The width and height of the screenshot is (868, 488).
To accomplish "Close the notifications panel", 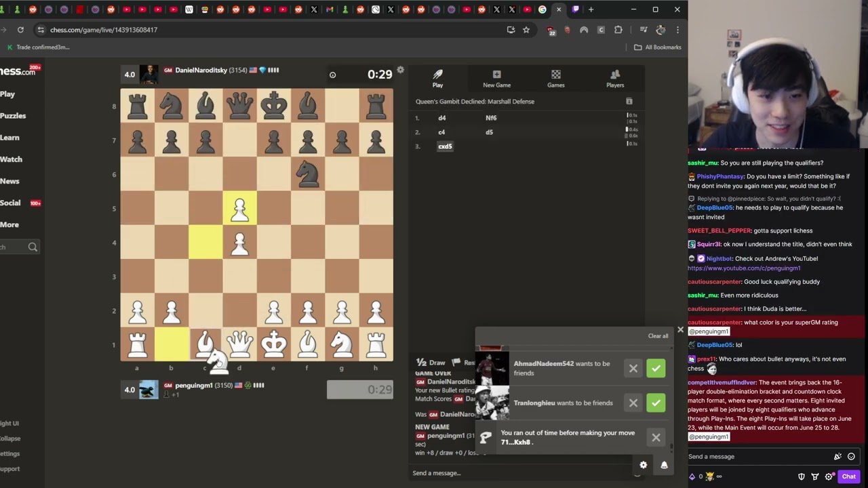I will pos(680,330).
